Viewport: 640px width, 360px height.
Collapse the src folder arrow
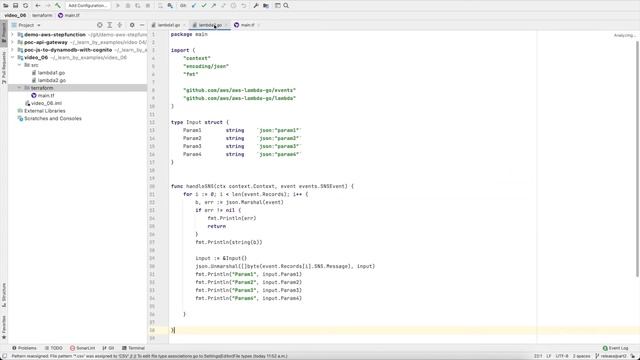(x=19, y=65)
